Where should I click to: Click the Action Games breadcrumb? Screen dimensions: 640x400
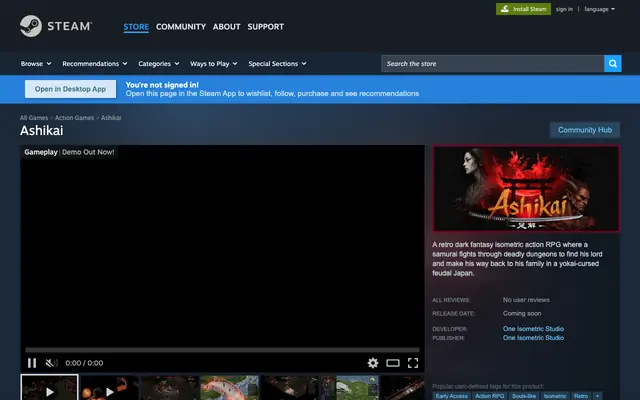74,118
